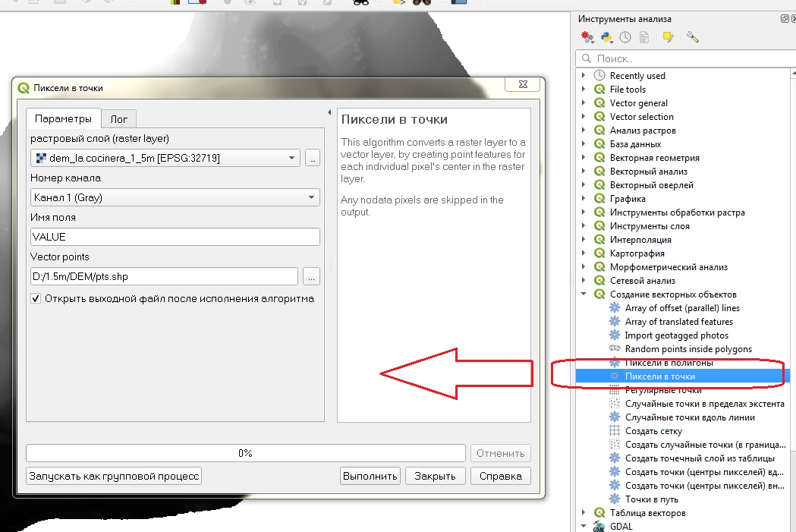Switch to the Лог tab
This screenshot has width=796, height=532.
coord(118,118)
